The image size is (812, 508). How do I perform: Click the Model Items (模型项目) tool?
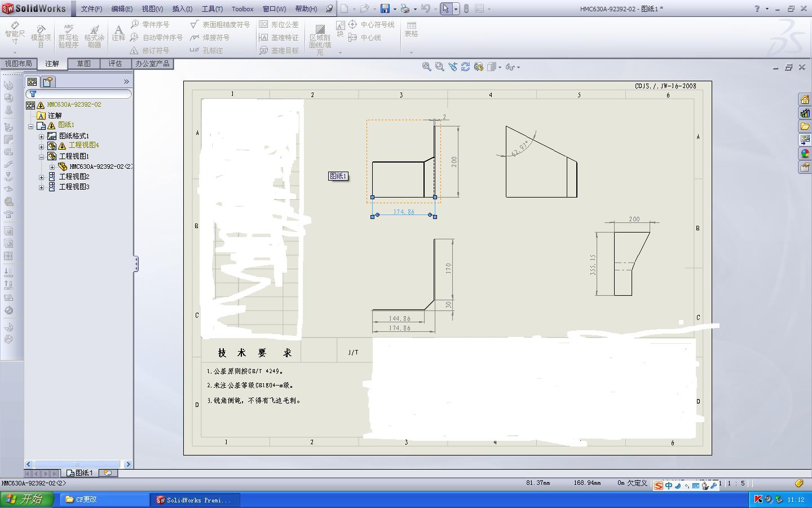pyautogui.click(x=41, y=36)
